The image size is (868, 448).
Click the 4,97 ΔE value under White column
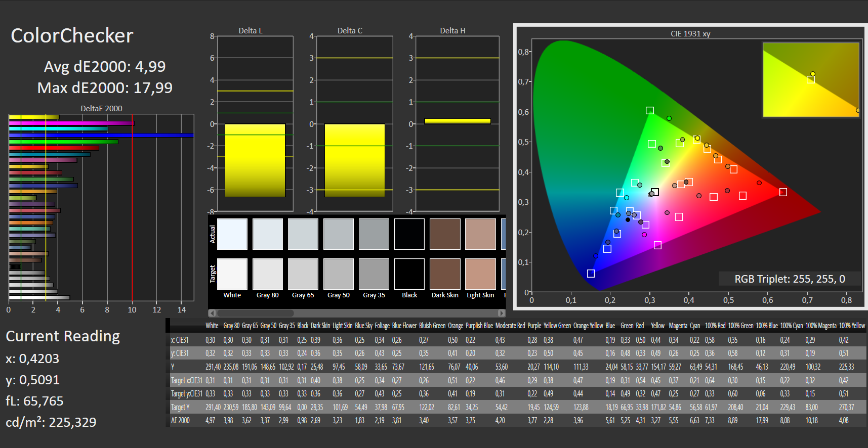210,420
